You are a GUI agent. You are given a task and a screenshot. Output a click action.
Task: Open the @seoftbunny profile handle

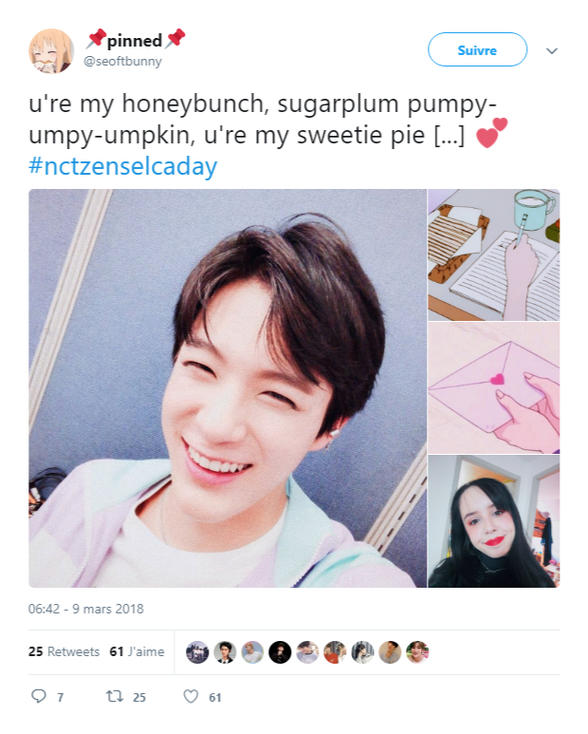(122, 61)
